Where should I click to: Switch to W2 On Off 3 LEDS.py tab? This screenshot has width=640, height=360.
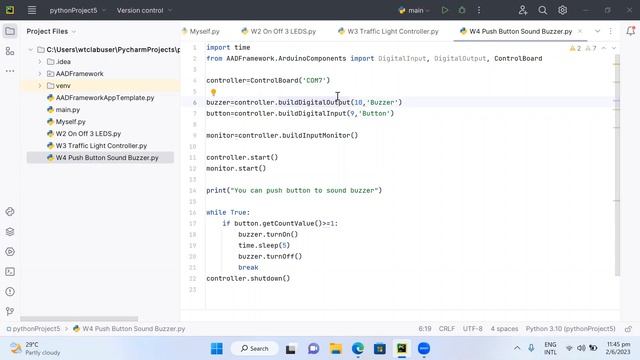tap(278, 31)
